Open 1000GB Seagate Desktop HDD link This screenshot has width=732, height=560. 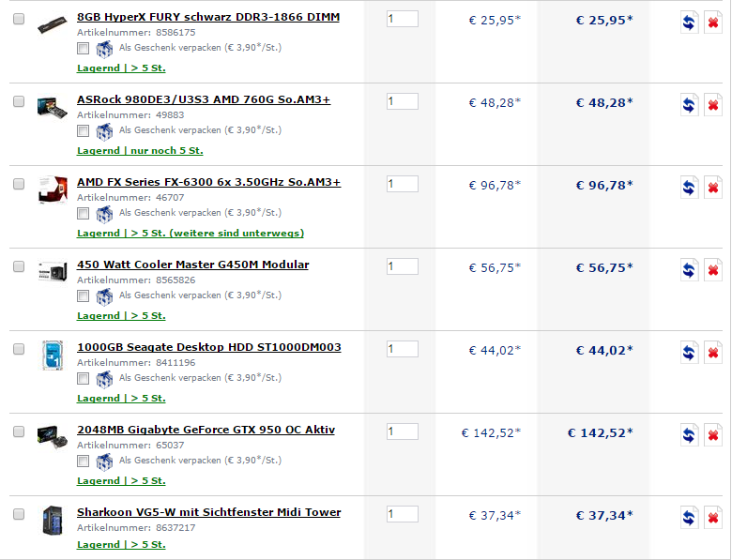[209, 347]
